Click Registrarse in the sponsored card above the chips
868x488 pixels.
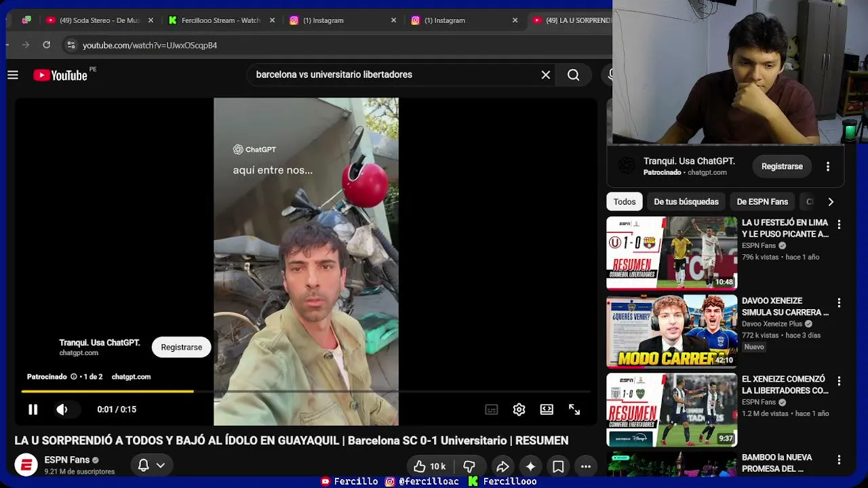tap(782, 166)
